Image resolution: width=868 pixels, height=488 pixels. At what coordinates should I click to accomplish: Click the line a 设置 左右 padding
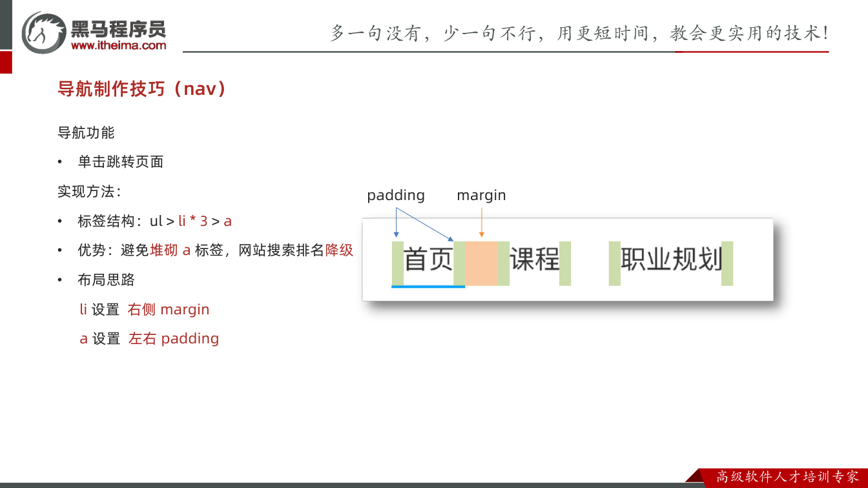149,339
